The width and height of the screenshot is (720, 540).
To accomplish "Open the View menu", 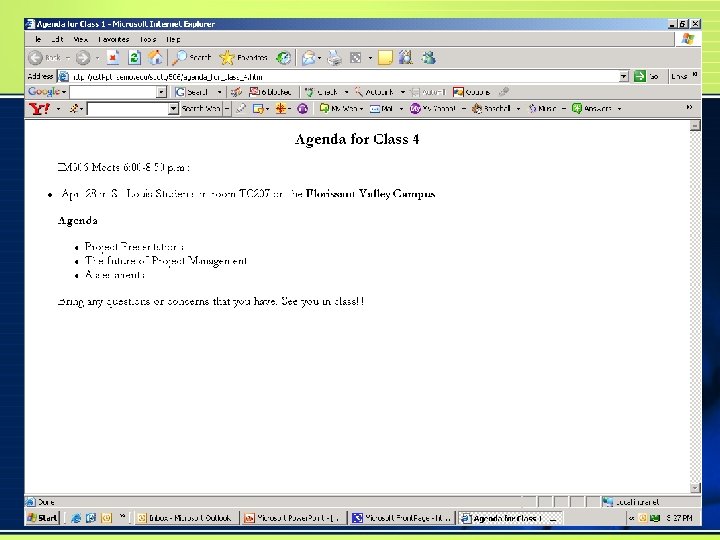I will tap(80, 39).
